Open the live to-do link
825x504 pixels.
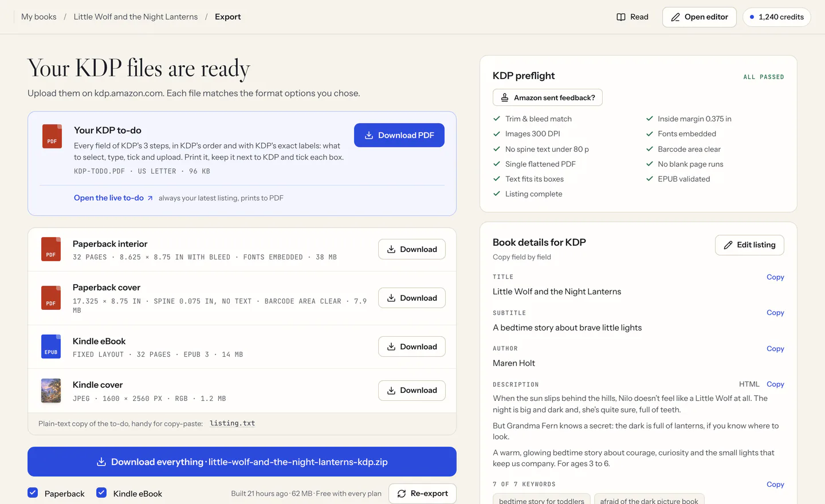click(113, 198)
